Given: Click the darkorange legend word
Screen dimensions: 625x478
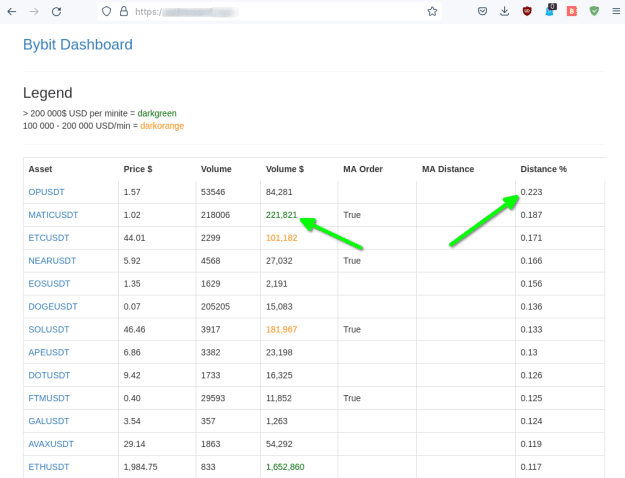Looking at the screenshot, I should [162, 126].
